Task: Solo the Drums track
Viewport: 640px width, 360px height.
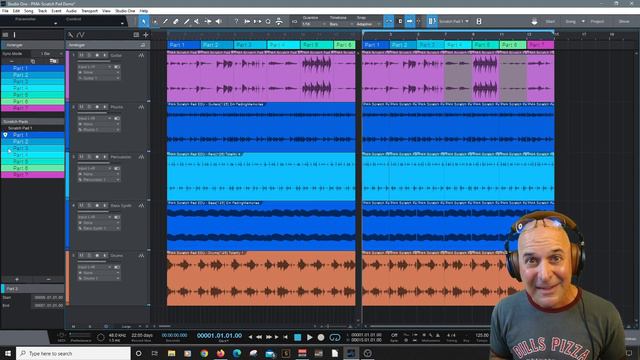Action: pyautogui.click(x=89, y=256)
